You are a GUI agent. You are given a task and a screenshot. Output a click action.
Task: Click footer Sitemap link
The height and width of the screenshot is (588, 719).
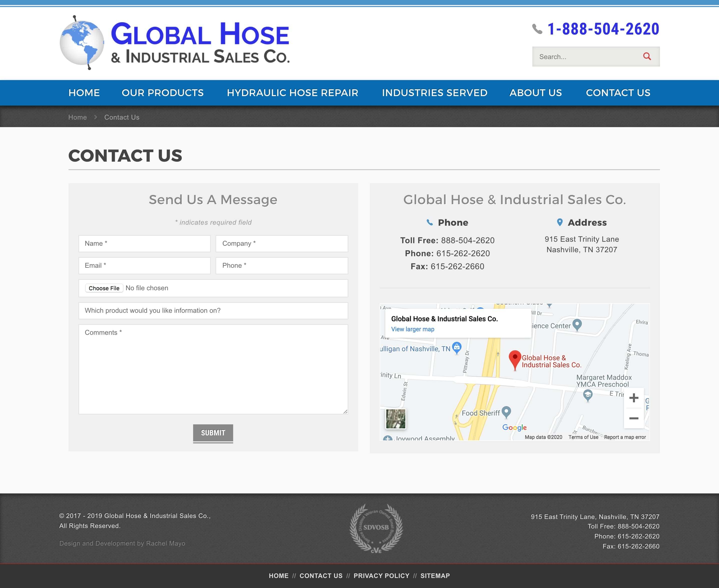(x=435, y=576)
